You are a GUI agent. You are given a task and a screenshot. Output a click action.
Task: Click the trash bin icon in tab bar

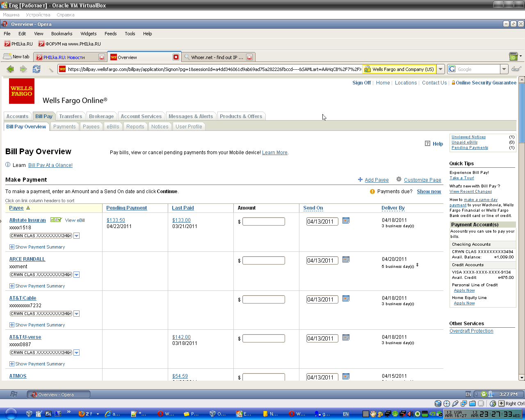(x=513, y=56)
